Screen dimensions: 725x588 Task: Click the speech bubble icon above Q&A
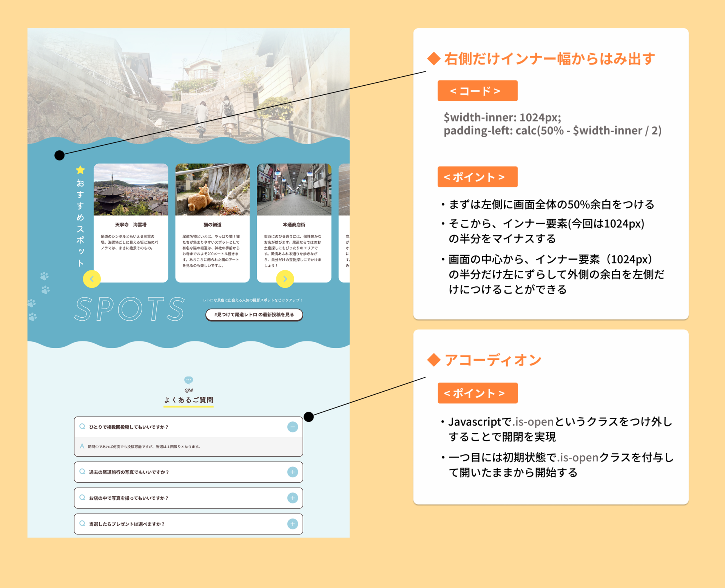(188, 380)
